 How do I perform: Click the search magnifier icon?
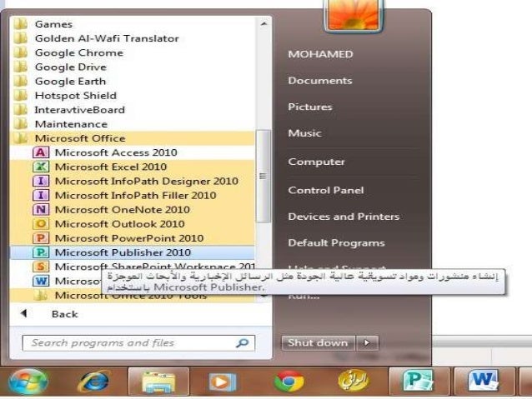[242, 343]
